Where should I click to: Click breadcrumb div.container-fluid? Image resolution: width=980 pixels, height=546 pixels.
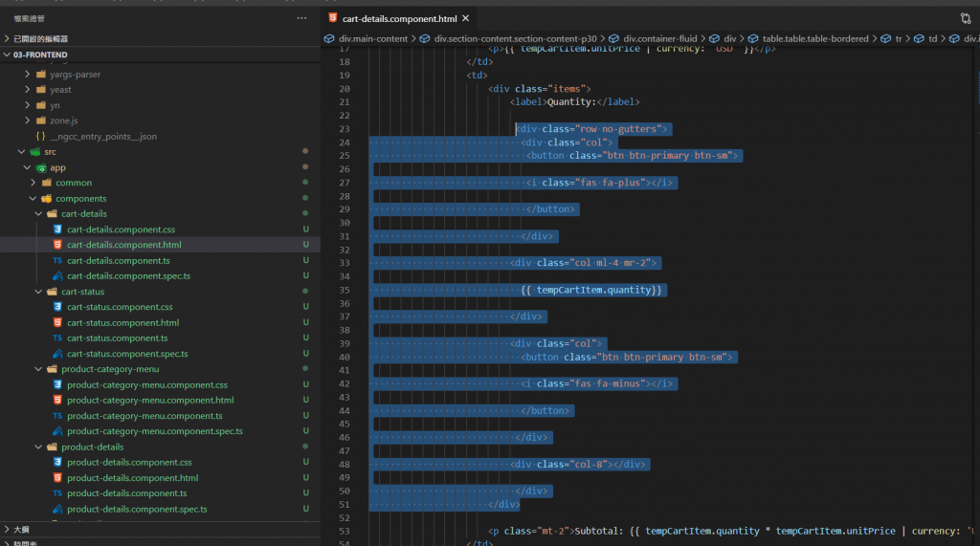pos(659,39)
